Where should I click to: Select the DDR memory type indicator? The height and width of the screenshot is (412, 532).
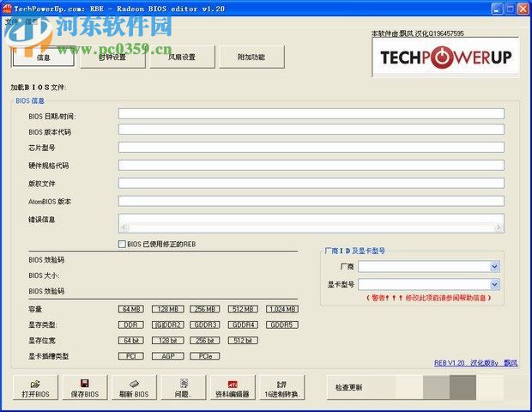131,324
